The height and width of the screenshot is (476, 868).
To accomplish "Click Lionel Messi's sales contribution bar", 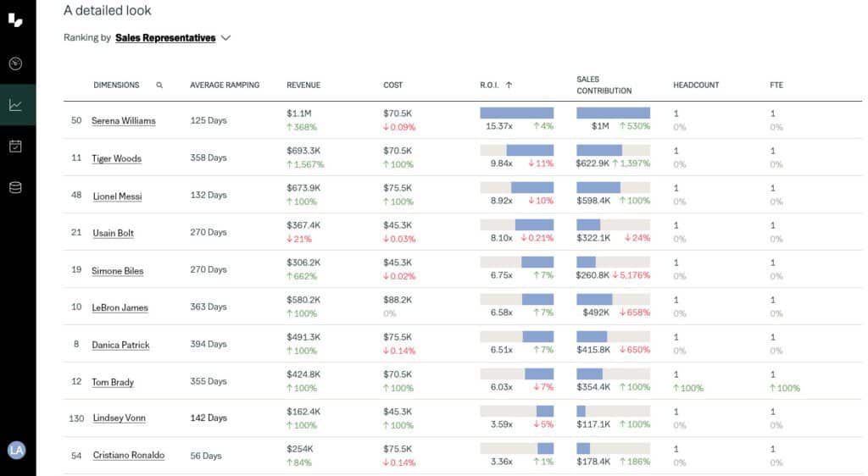I will click(x=613, y=187).
